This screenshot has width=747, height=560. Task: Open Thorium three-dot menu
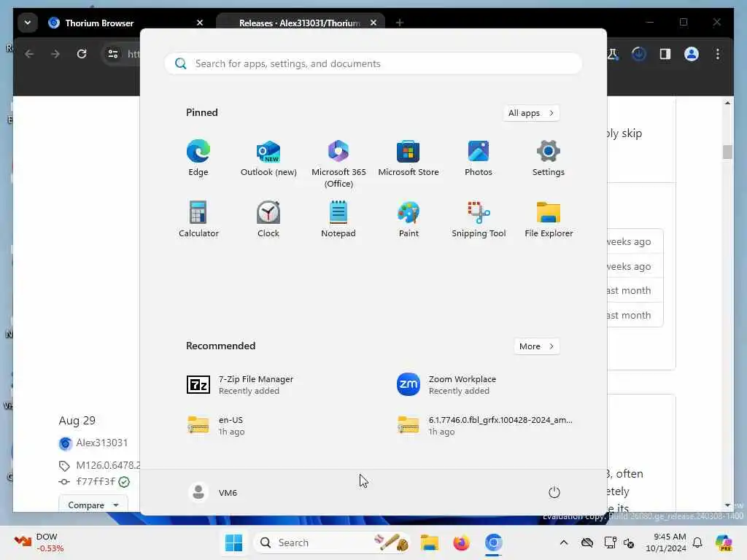[x=718, y=54]
